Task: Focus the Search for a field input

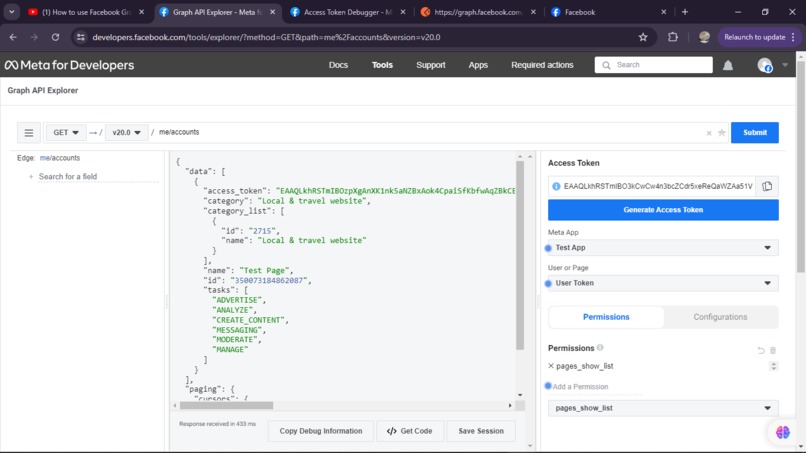Action: (x=98, y=177)
